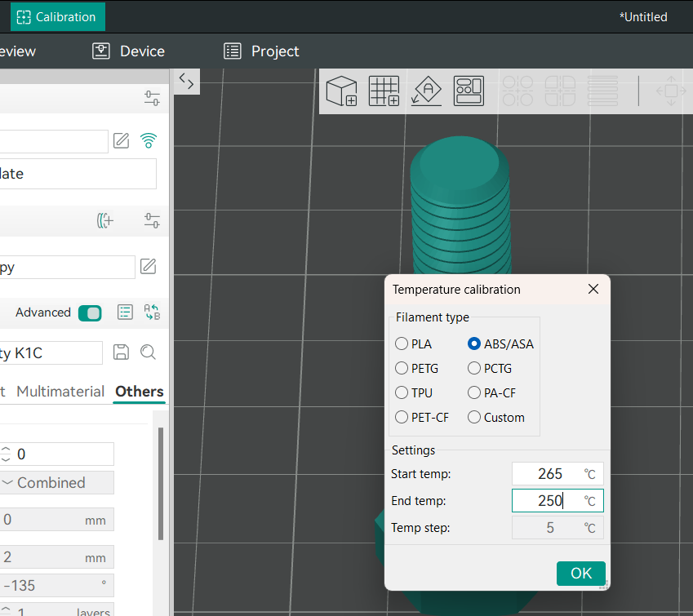The width and height of the screenshot is (693, 616).
Task: Click the settings panel vertical scrollbar
Action: 161,481
